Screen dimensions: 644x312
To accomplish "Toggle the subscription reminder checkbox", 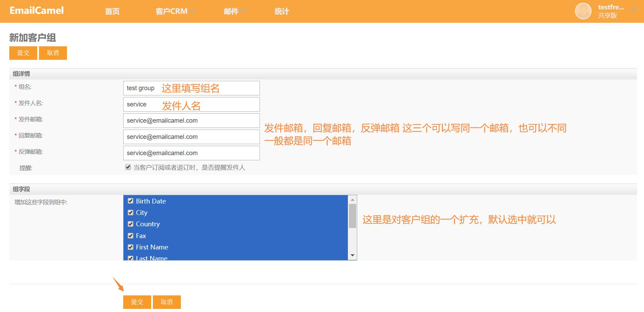I will [x=128, y=167].
